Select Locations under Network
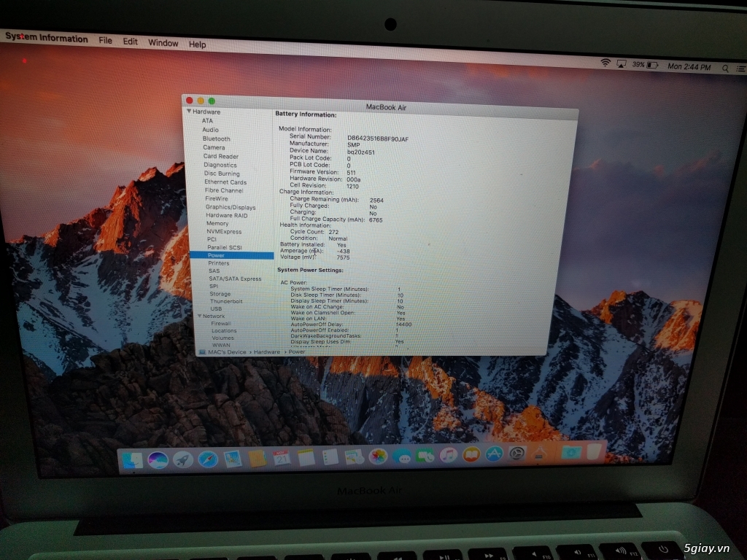The width and height of the screenshot is (747, 560). [x=224, y=330]
